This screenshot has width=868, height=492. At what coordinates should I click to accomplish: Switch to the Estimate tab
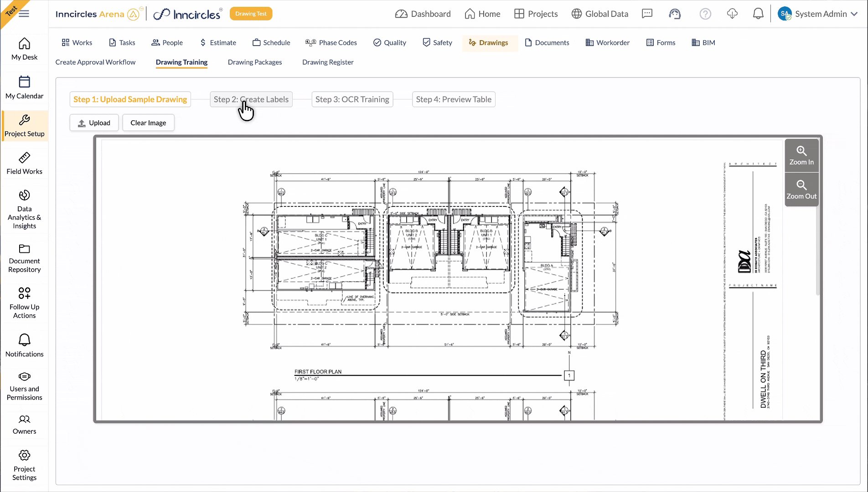[x=218, y=42]
